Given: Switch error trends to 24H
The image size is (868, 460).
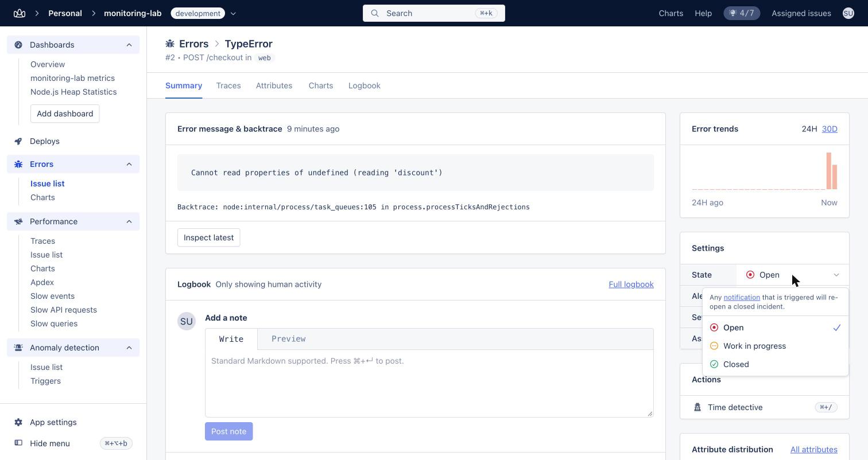Looking at the screenshot, I should pos(809,129).
